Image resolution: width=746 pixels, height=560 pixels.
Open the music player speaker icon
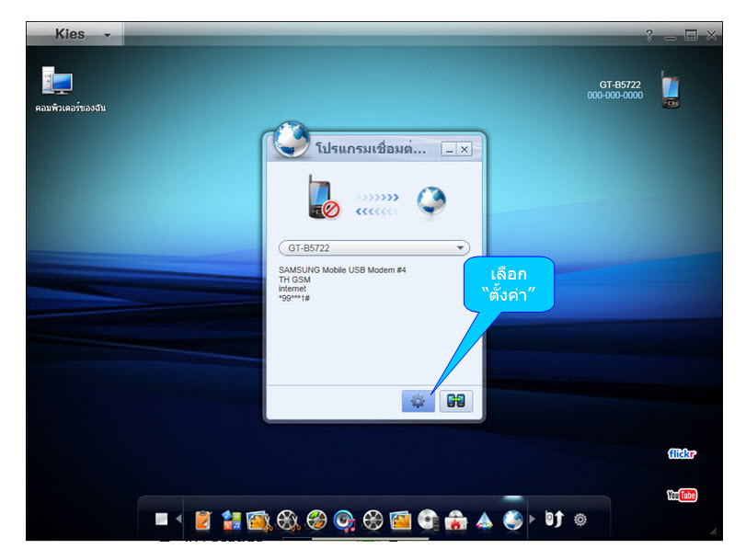click(344, 520)
